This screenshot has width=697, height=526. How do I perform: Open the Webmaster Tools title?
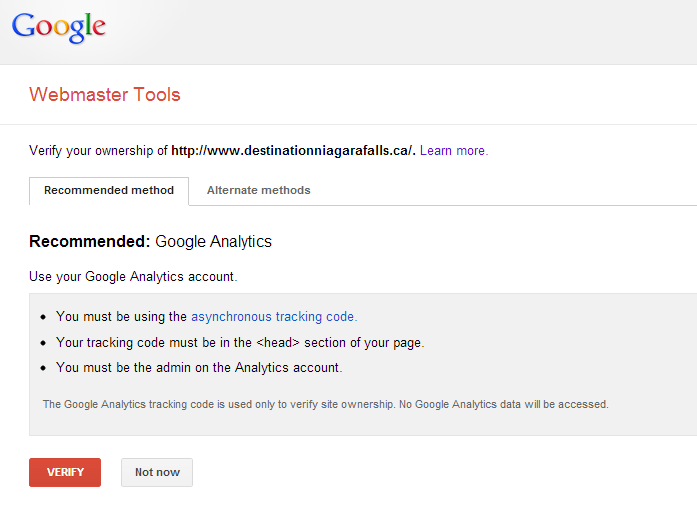[x=105, y=95]
